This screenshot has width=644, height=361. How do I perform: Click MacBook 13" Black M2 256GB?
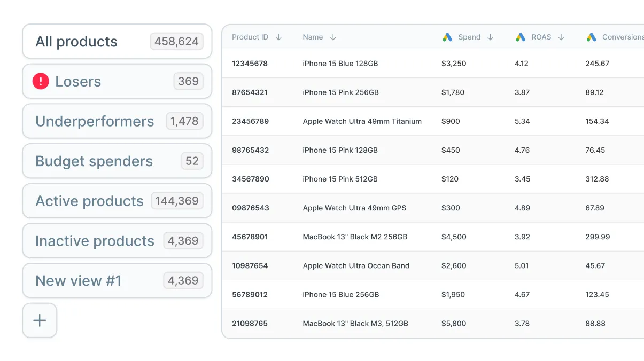(x=355, y=237)
